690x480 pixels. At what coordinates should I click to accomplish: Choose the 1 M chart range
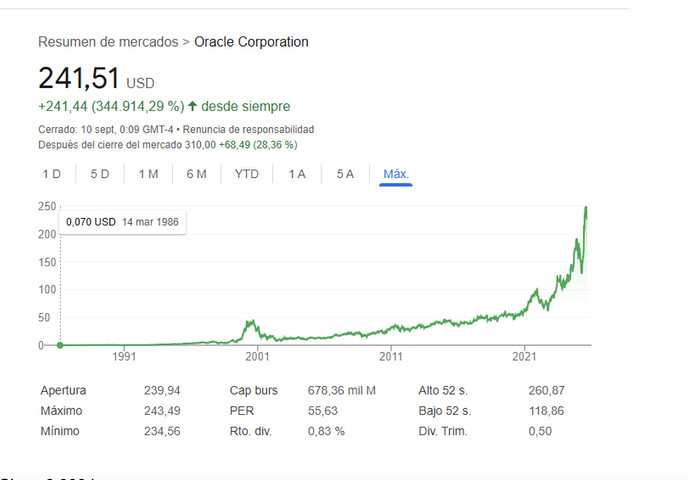(148, 174)
